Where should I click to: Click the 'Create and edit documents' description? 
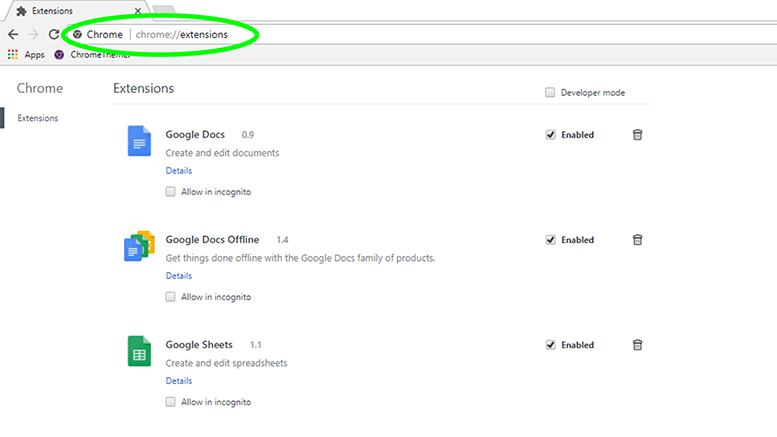(x=222, y=153)
